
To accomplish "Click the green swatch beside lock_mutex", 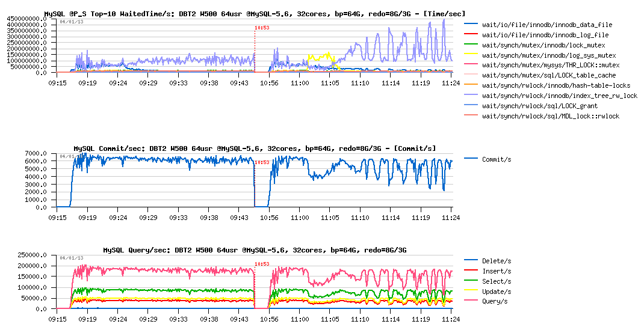I will click(x=471, y=44).
